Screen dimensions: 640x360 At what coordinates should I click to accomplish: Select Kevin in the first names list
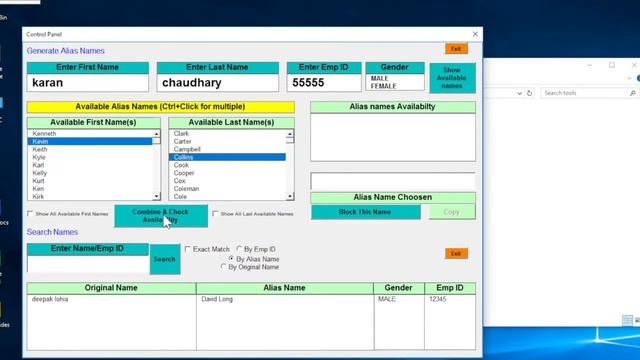click(90, 141)
